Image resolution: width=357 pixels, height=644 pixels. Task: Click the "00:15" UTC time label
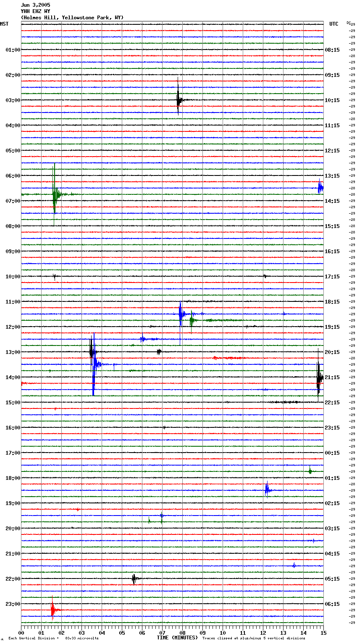[332, 453]
